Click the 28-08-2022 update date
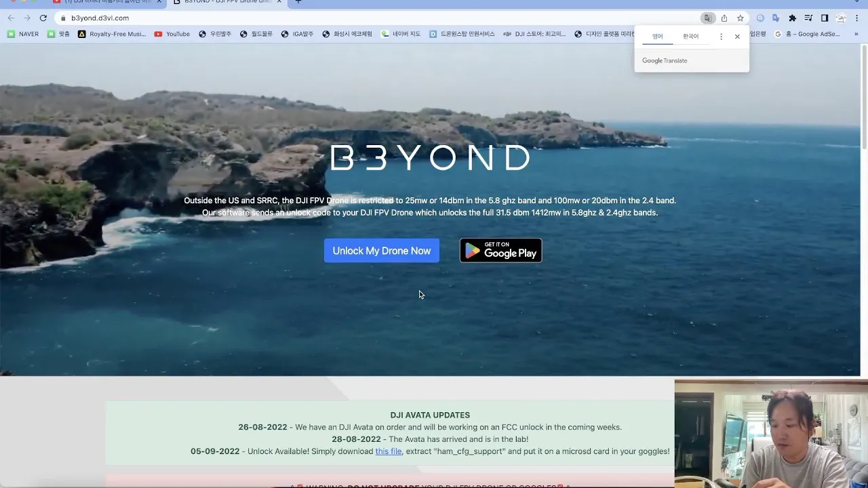The width and height of the screenshot is (868, 488). (x=356, y=439)
